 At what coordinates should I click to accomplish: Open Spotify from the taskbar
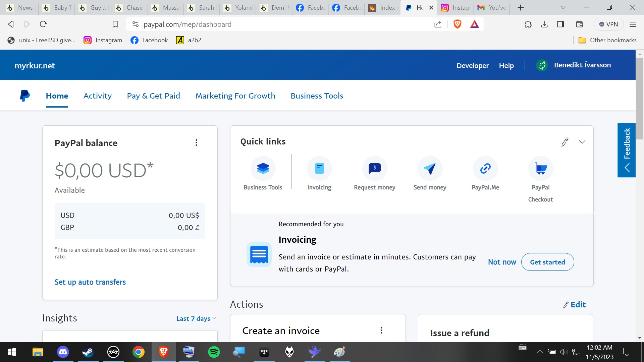pos(214,352)
